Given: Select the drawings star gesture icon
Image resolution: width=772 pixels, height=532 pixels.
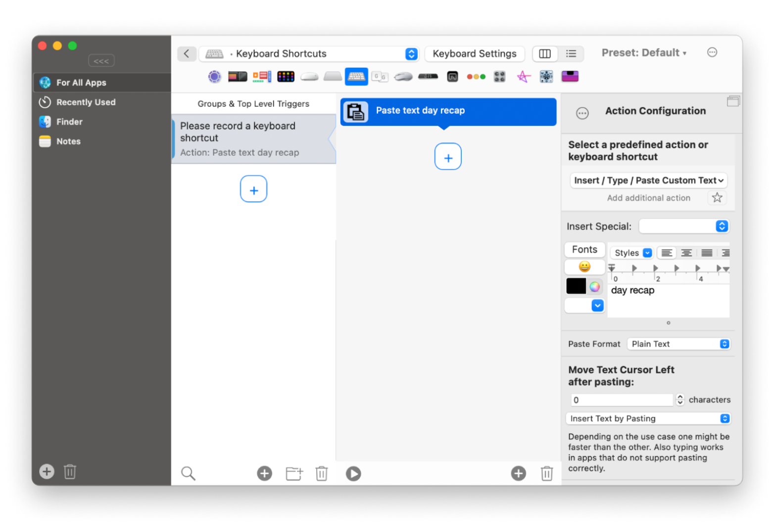Looking at the screenshot, I should point(524,77).
